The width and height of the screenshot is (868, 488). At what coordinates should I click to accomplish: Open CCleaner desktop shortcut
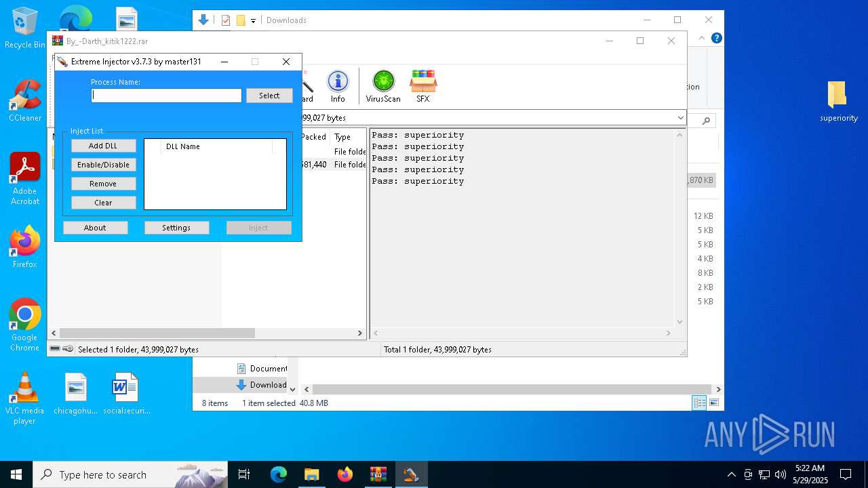[x=25, y=100]
